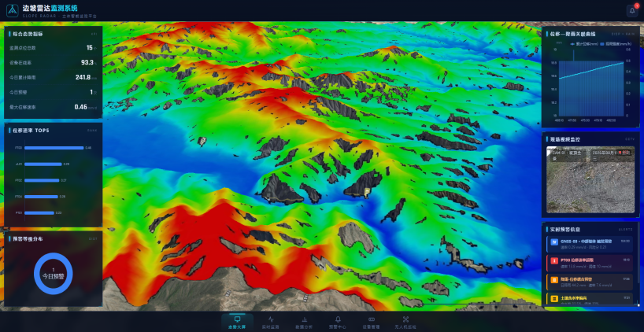Open the notification bell in the header
644x332 pixels.
point(632,11)
